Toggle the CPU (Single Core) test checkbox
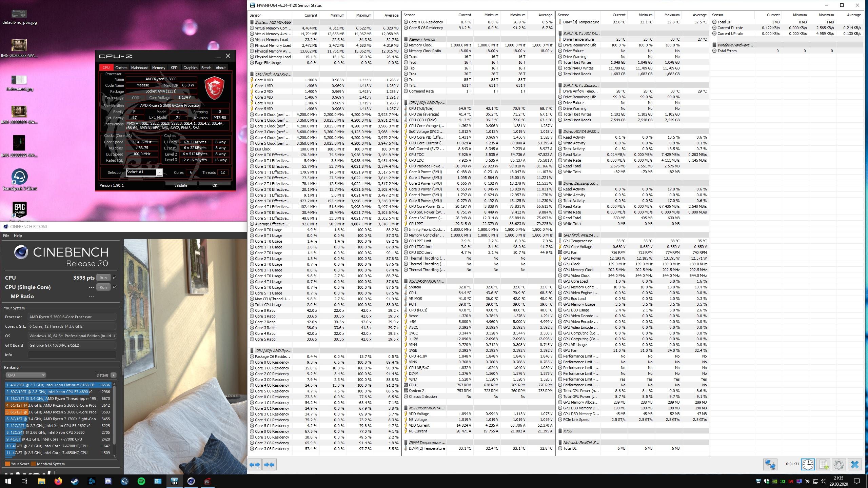868x488 pixels. (115, 287)
